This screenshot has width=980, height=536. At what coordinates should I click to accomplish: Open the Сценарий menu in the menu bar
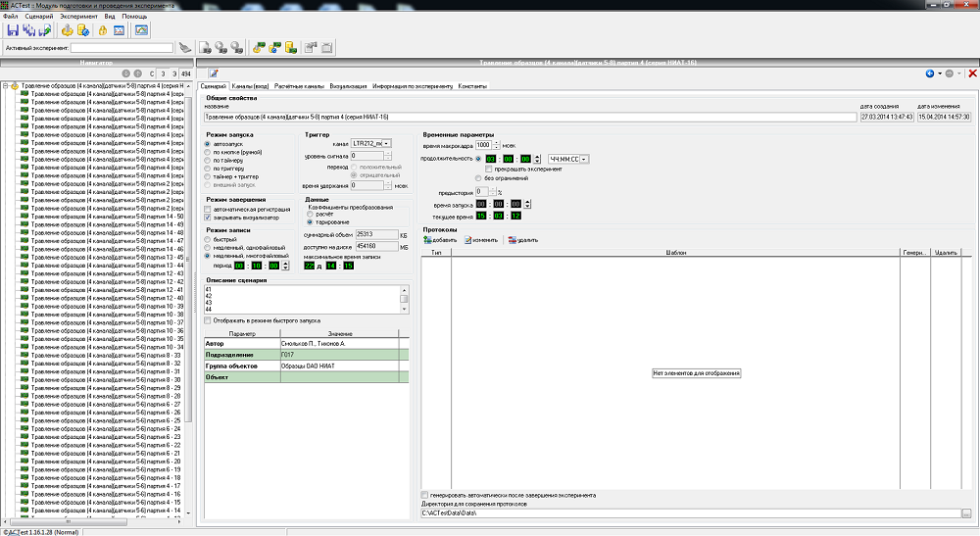tap(39, 17)
